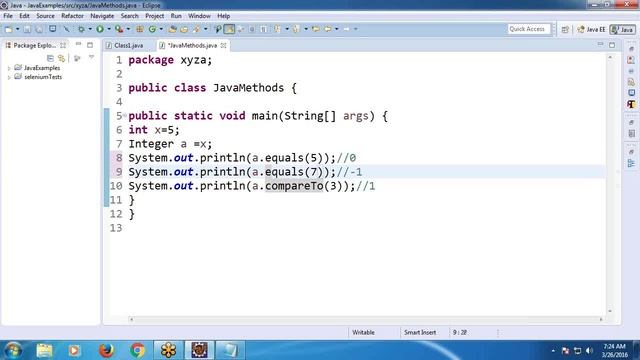Click the vertical scrollbar down arrow
The width and height of the screenshot is (640, 360).
610,311
